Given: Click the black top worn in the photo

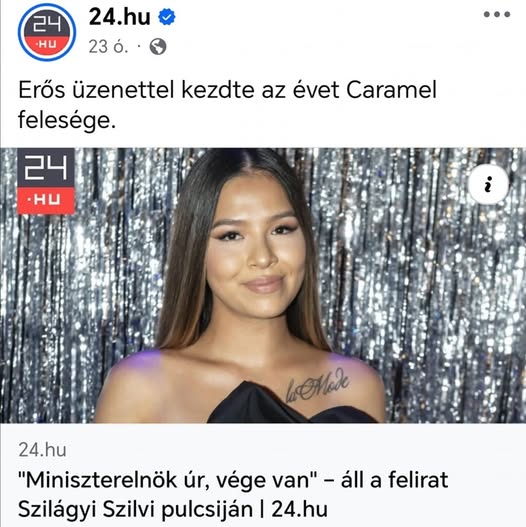Looking at the screenshot, I should coord(289,406).
